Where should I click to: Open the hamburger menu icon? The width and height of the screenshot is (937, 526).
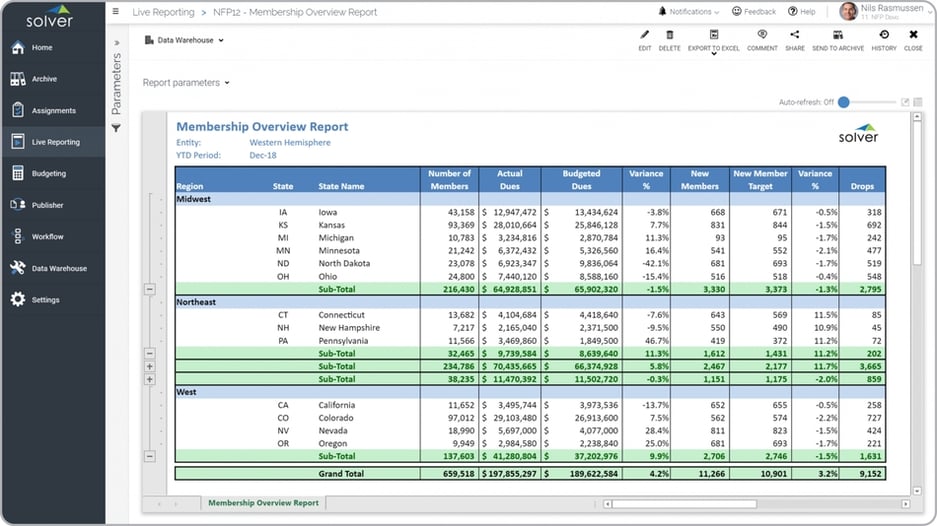(116, 12)
